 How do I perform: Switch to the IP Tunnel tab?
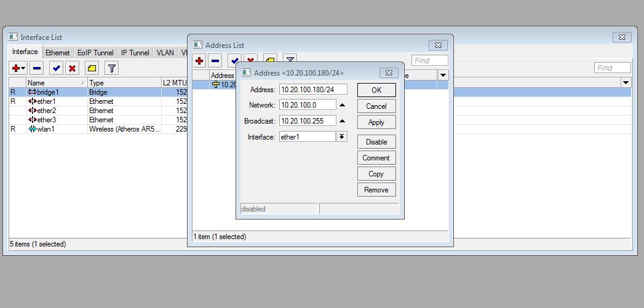coord(135,53)
